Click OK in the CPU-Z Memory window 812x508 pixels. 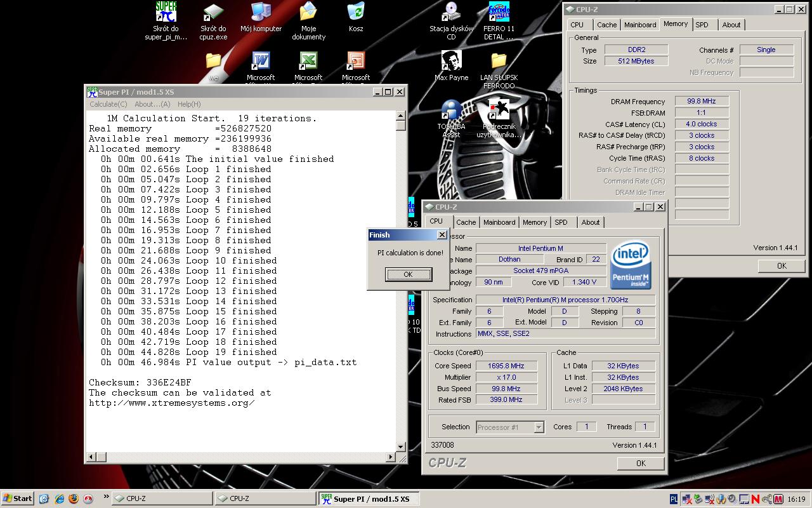(x=782, y=266)
